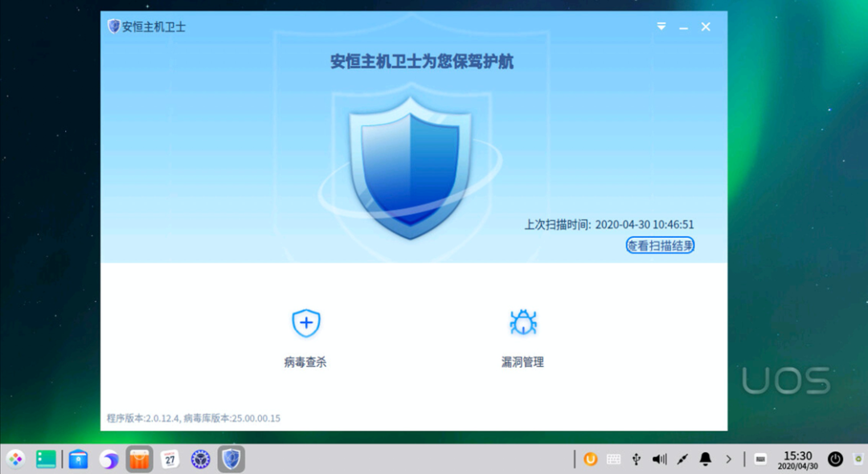Screen dimensions: 868x474
Task: Open the security guard shield icon on the taskbar
Action: (x=231, y=459)
